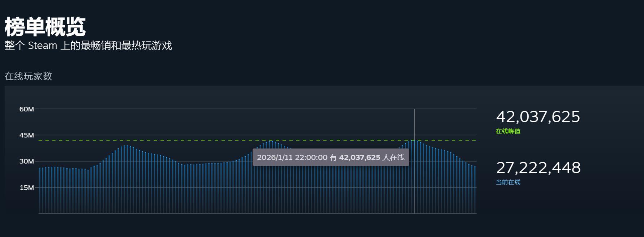Click the 15M y-axis label

26,188
